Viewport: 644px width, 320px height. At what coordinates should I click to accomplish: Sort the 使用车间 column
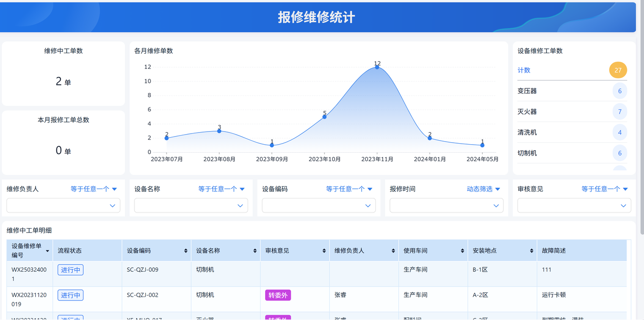pyautogui.click(x=462, y=251)
